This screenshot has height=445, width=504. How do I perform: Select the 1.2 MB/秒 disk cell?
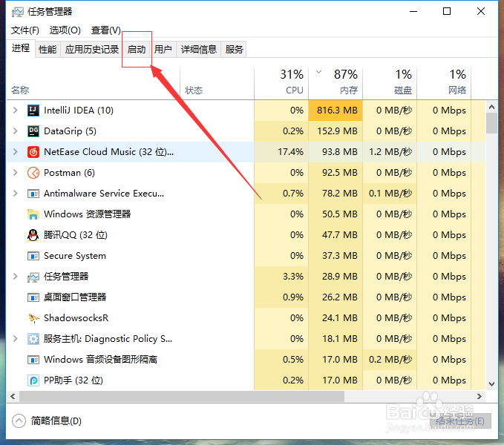pyautogui.click(x=390, y=152)
